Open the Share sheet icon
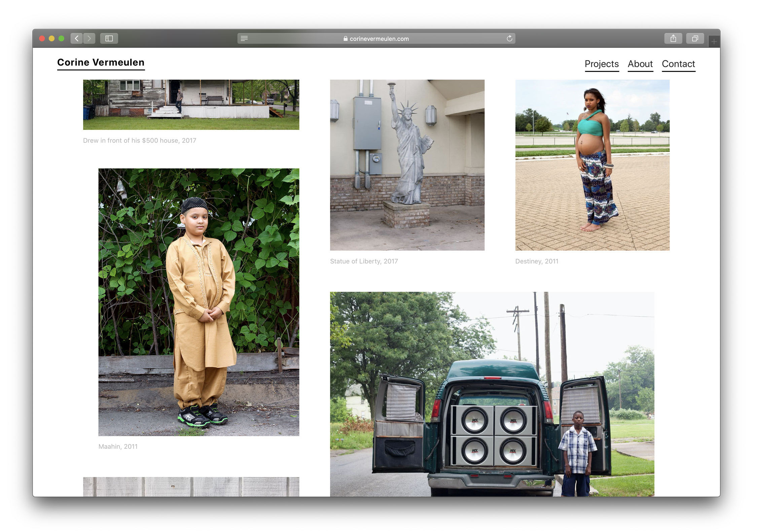The height and width of the screenshot is (532, 757). point(673,38)
